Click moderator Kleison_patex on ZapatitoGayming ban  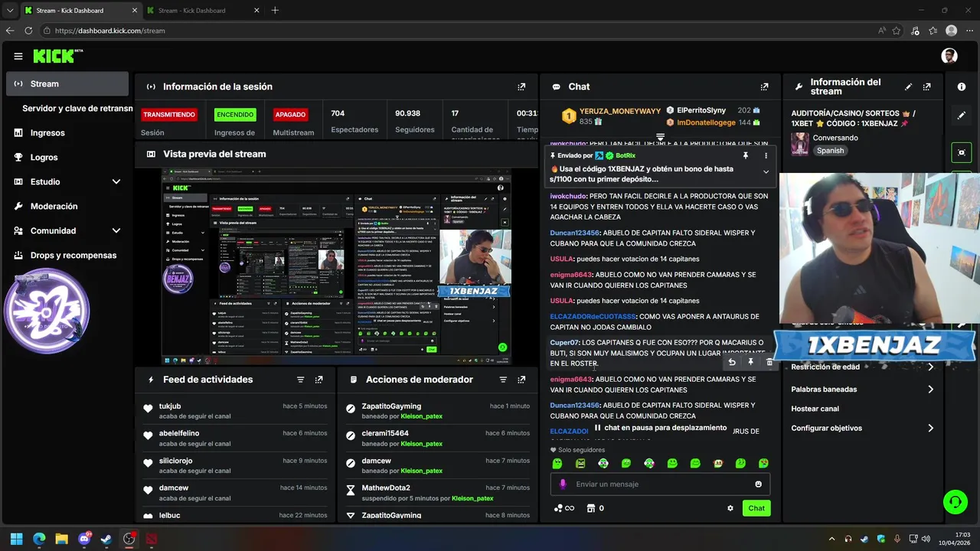(421, 416)
